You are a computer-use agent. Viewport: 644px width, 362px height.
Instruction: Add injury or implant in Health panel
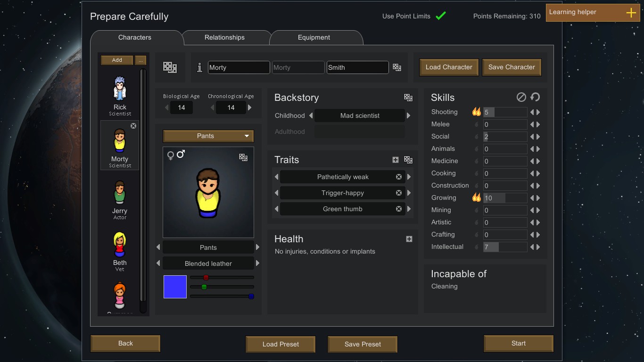point(409,239)
